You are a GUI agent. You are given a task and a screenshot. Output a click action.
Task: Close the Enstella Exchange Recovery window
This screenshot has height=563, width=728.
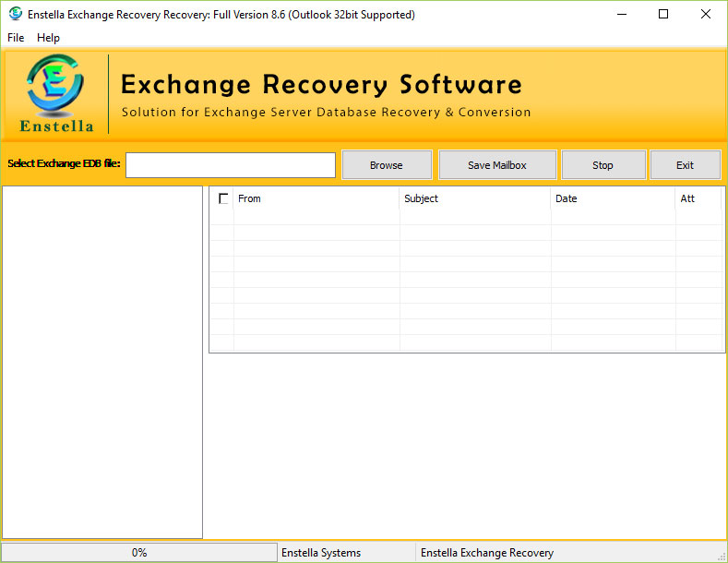click(706, 15)
